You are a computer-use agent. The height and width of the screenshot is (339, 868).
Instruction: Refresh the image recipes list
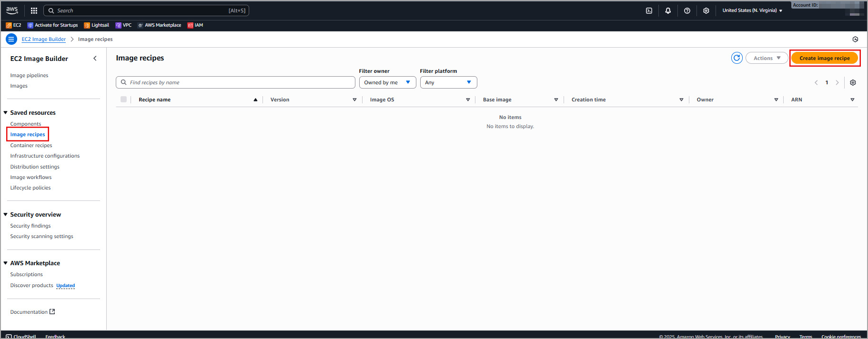(737, 58)
